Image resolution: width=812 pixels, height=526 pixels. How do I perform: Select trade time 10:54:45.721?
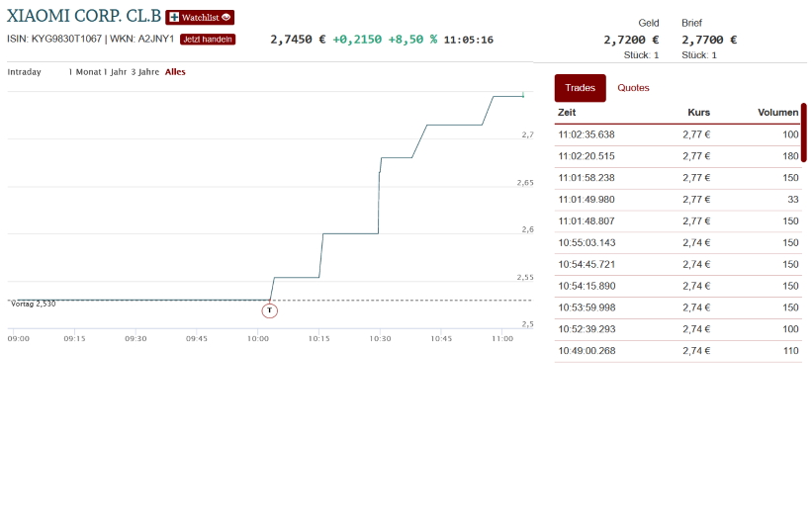pos(586,265)
